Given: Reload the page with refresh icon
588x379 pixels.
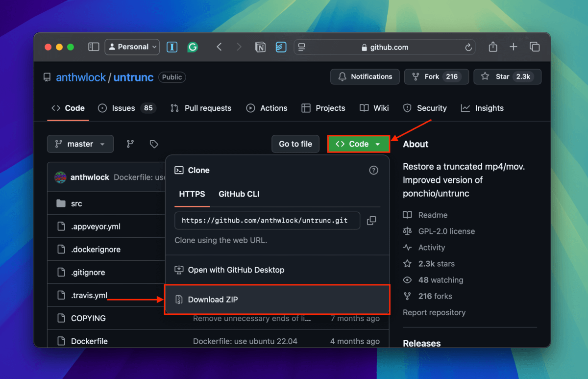Looking at the screenshot, I should coord(468,48).
